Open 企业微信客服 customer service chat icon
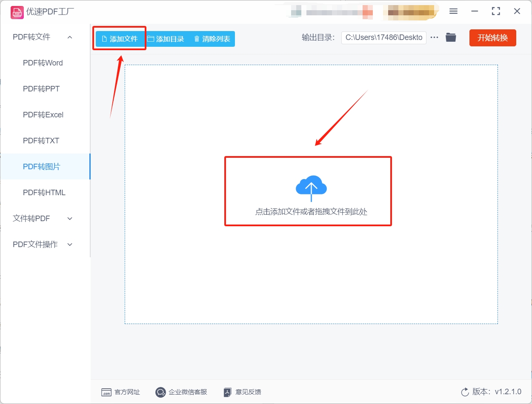Image resolution: width=532 pixels, height=404 pixels. point(160,392)
